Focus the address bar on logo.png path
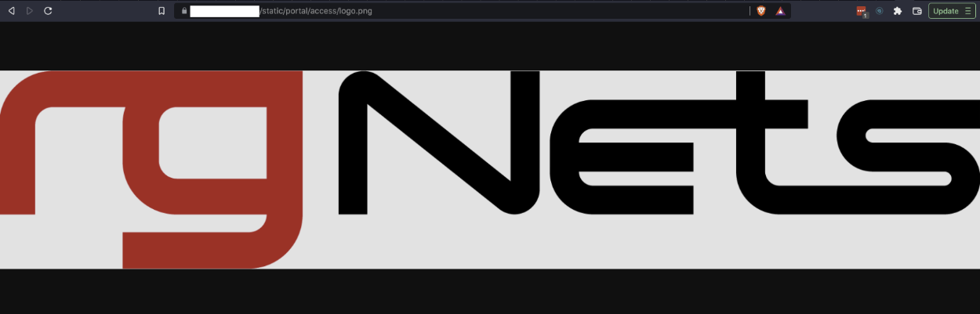Viewport: 980px width, 314px height. click(x=470, y=11)
